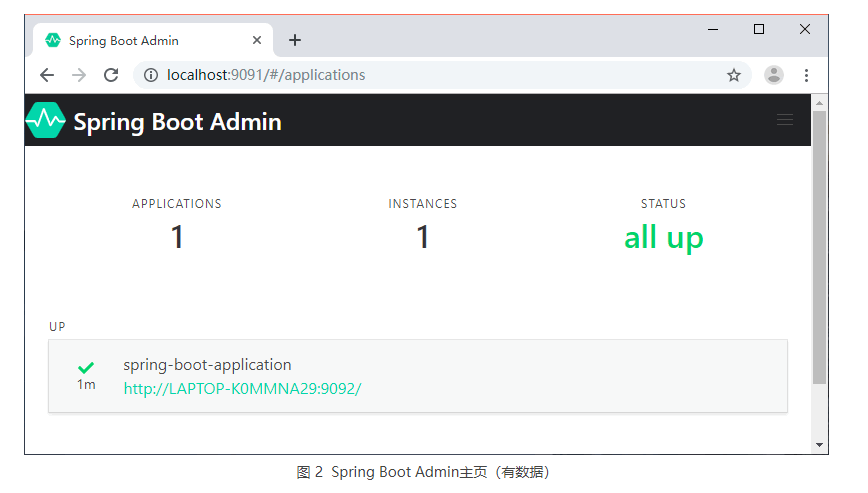Open the hamburger navigation menu
Viewport: 868px width, 493px height.
pos(784,120)
